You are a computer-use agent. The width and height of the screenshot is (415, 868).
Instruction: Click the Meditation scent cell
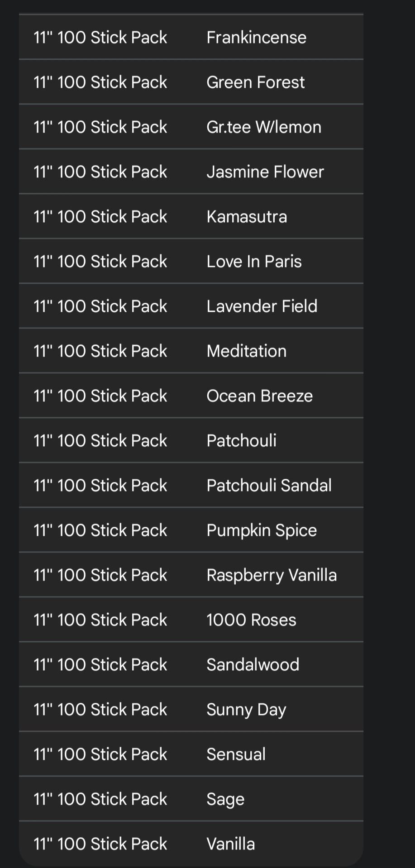click(246, 351)
